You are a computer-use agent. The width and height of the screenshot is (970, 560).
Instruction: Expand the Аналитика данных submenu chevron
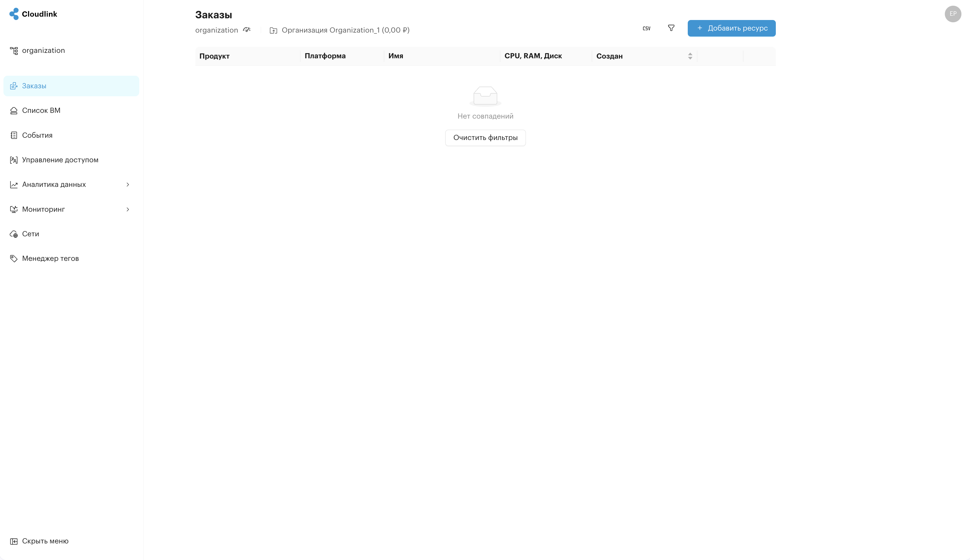(x=128, y=185)
